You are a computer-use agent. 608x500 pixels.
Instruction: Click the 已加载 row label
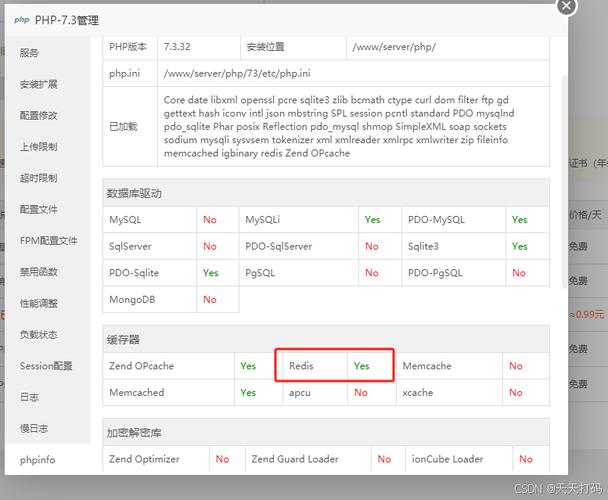pyautogui.click(x=123, y=126)
